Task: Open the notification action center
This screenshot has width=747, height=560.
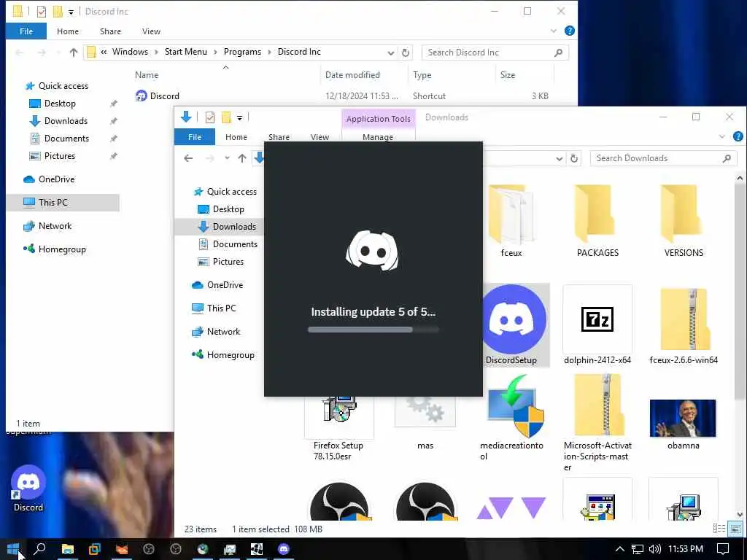Action: [x=723, y=549]
